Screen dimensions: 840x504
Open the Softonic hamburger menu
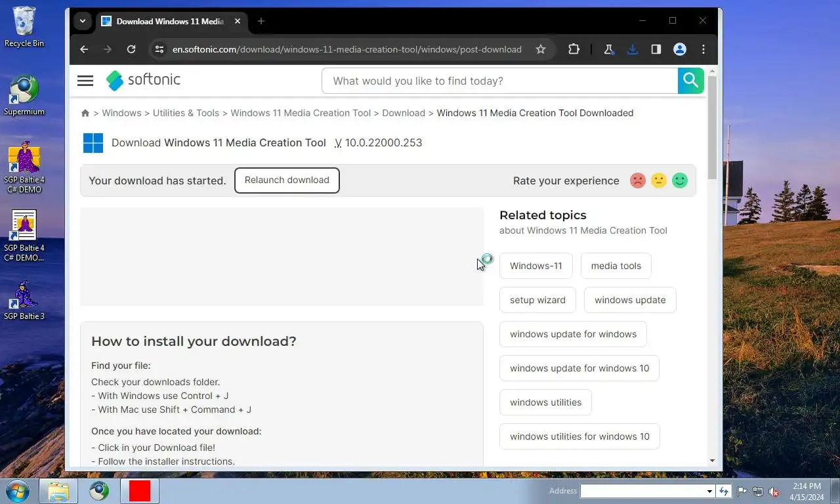[85, 81]
